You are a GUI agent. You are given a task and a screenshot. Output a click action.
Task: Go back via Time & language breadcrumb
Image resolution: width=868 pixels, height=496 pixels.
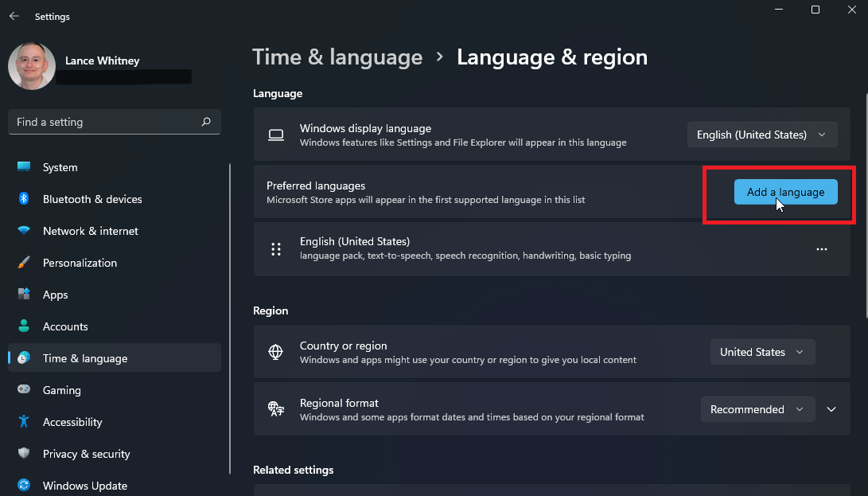coord(337,57)
